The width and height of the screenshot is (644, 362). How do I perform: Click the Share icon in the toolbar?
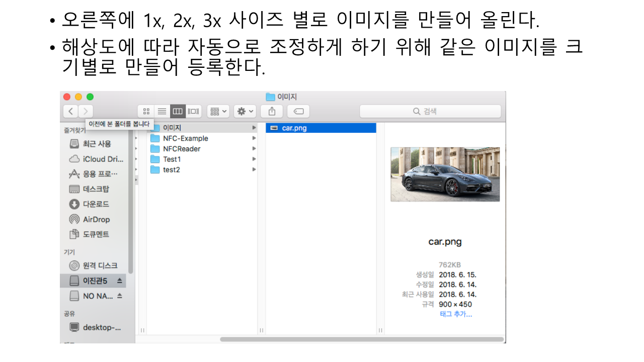272,112
